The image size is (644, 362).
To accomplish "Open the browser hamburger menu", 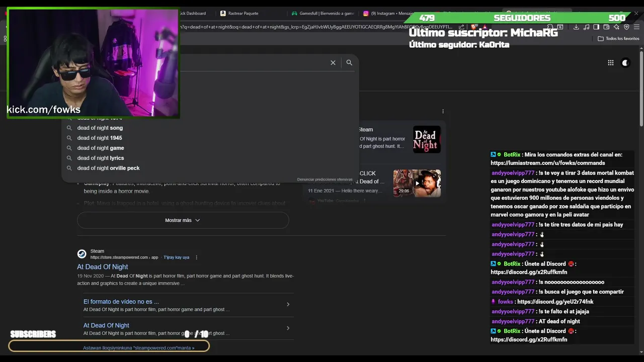I will (x=636, y=27).
